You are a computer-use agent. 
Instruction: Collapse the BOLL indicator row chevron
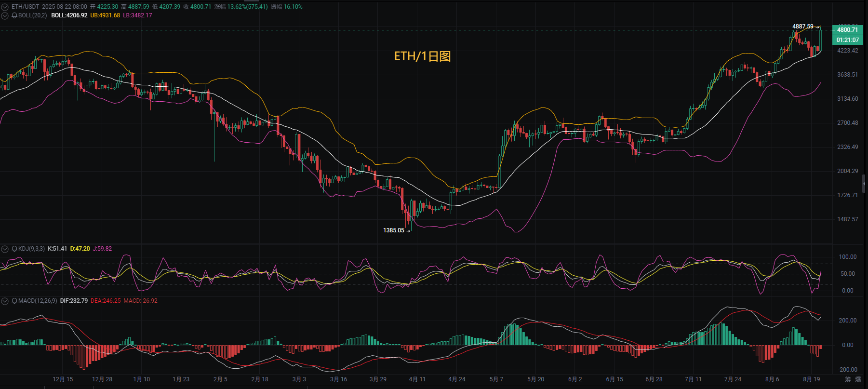click(5, 15)
